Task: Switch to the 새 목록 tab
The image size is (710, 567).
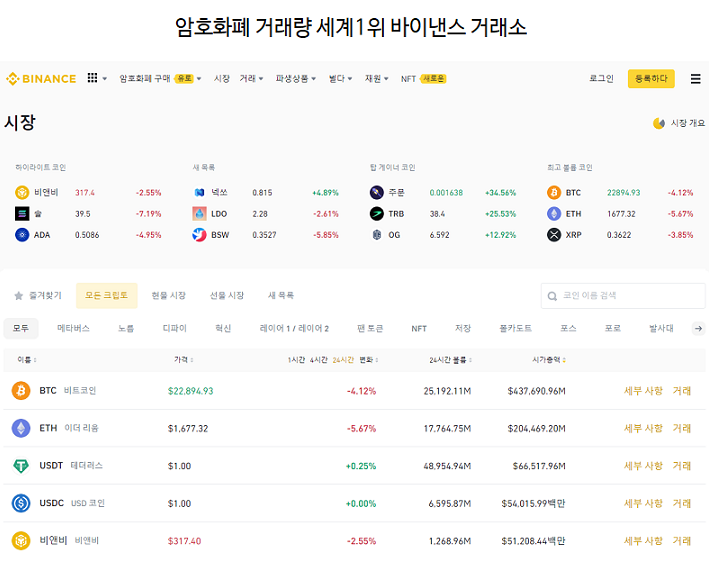Action: (x=281, y=295)
